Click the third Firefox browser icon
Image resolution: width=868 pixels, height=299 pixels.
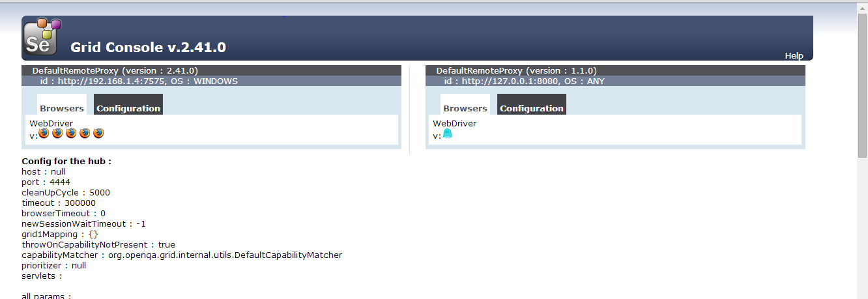(71, 133)
